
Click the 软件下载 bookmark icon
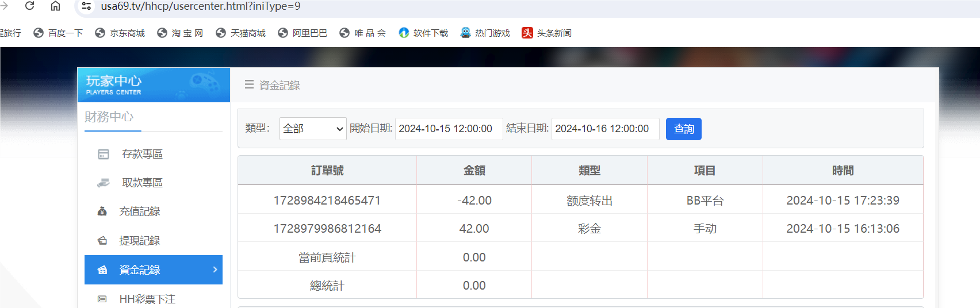pos(404,33)
